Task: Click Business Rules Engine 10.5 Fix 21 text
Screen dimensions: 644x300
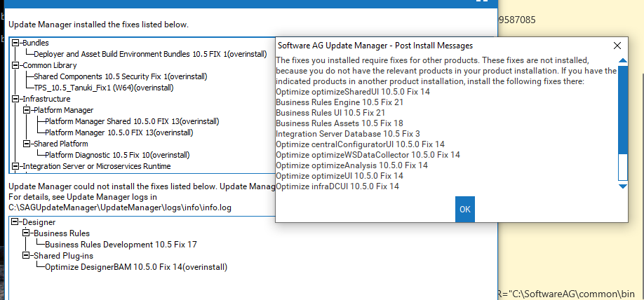Action: [340, 102]
